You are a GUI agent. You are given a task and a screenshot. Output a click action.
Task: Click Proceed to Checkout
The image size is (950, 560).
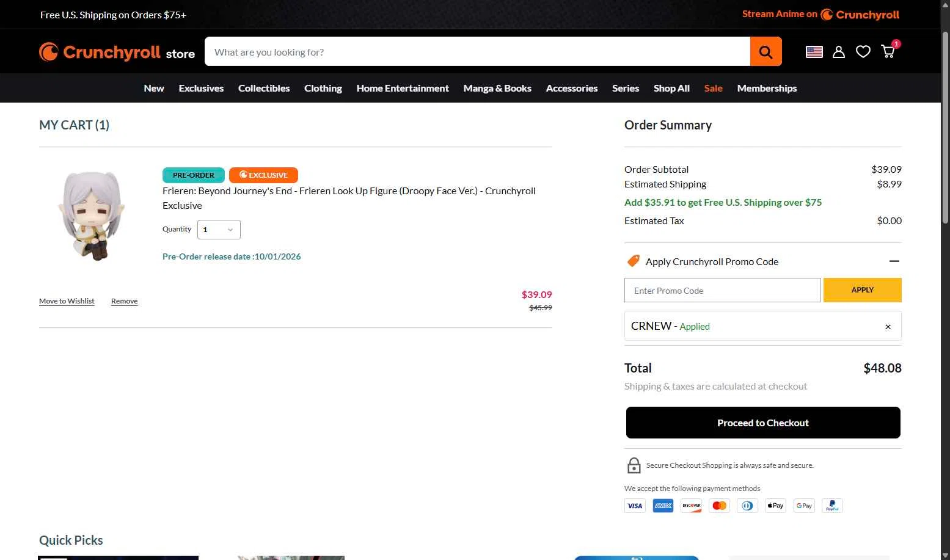click(763, 423)
